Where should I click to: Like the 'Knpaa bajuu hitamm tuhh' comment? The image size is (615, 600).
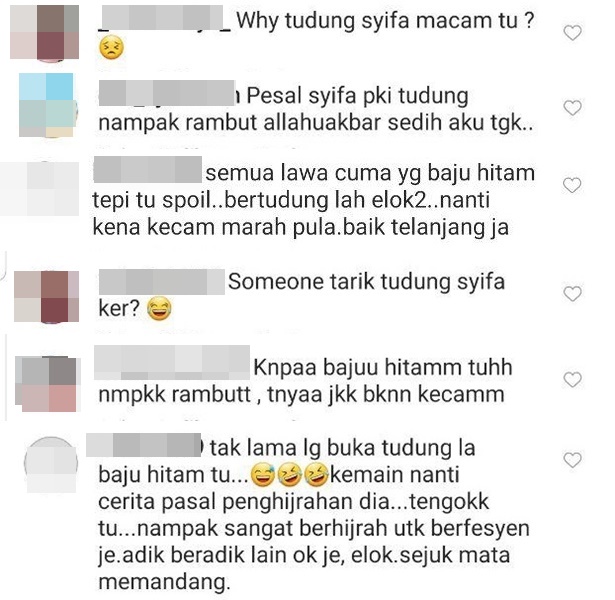point(572,379)
